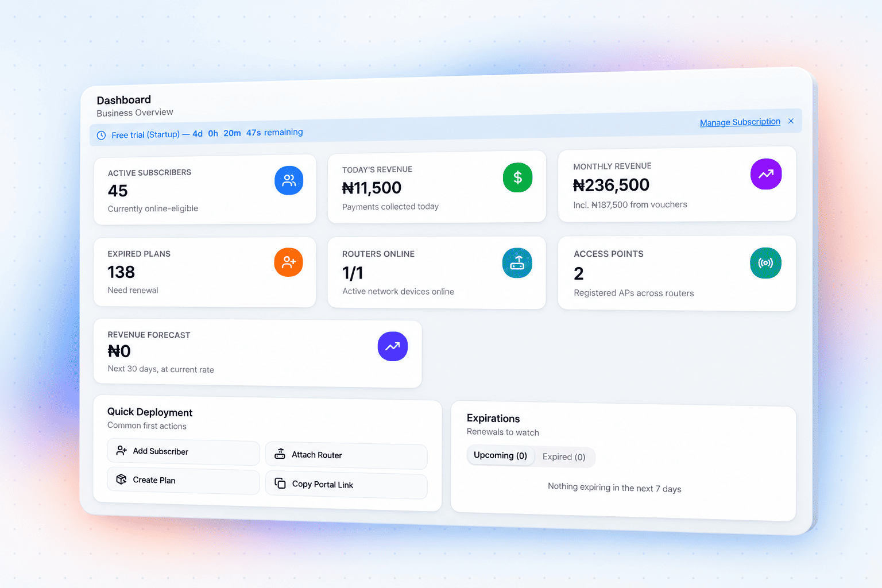The height and width of the screenshot is (588, 882).
Task: Click the Copy Portal Link button
Action: click(346, 486)
